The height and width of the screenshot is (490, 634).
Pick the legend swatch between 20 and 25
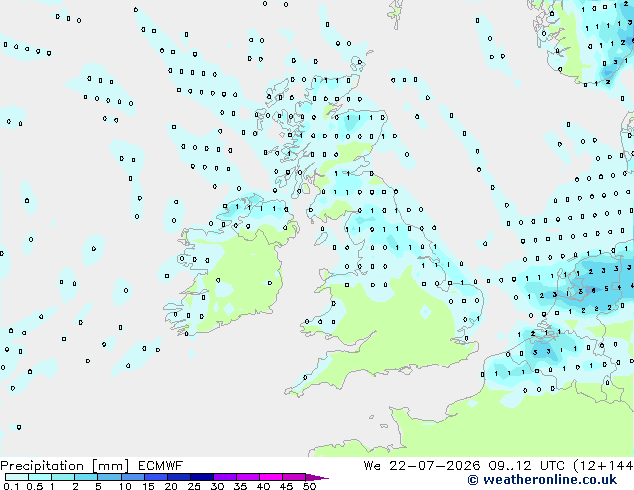coord(179,477)
